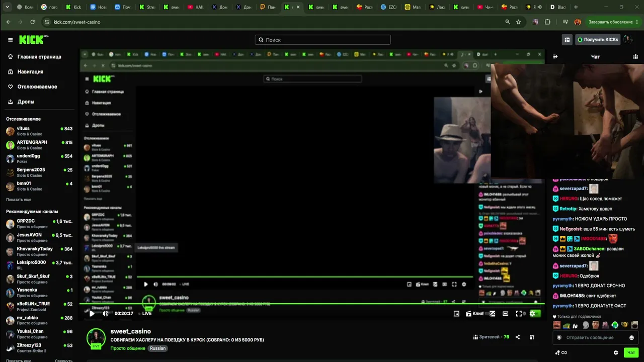The width and height of the screenshot is (644, 362).
Task: Open Youkal_Chan recommended channel
Action: [x=39, y=334]
